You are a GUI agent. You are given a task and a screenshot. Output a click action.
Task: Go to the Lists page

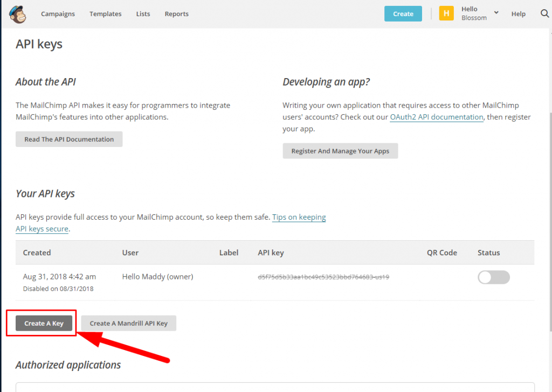tap(143, 14)
